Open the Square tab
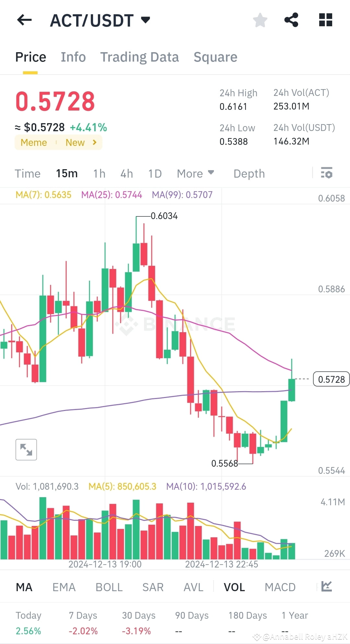Viewport: 350px width, 644px height. coord(215,57)
